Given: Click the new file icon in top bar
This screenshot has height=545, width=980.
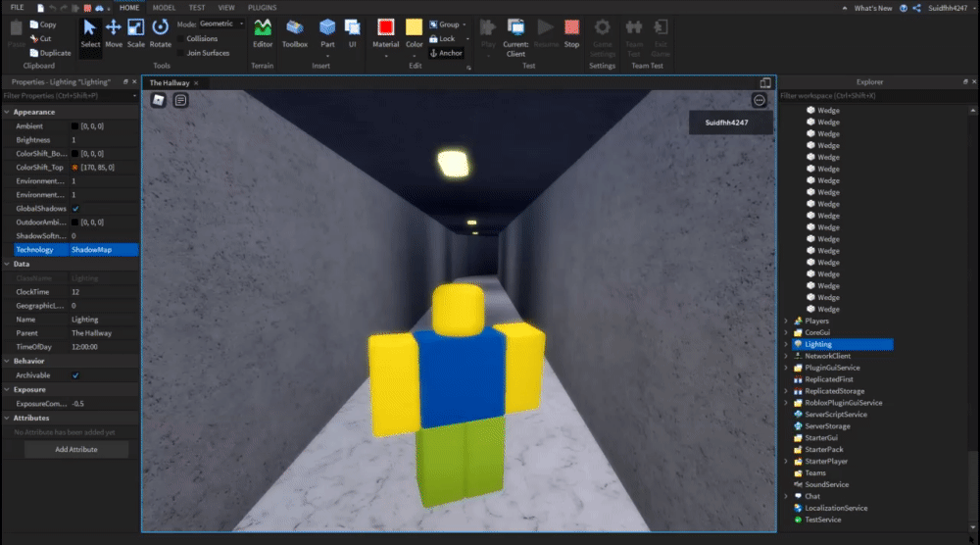Looking at the screenshot, I should tap(40, 8).
